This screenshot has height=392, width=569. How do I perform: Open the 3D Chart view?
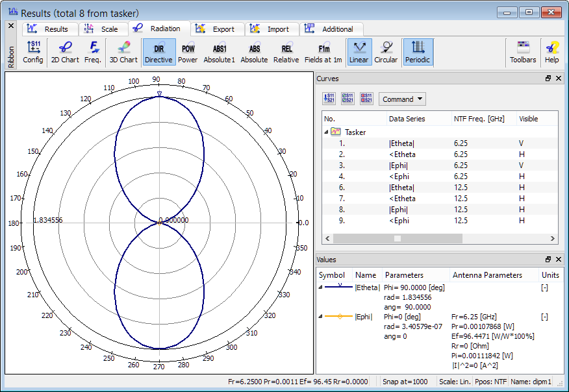pos(123,52)
